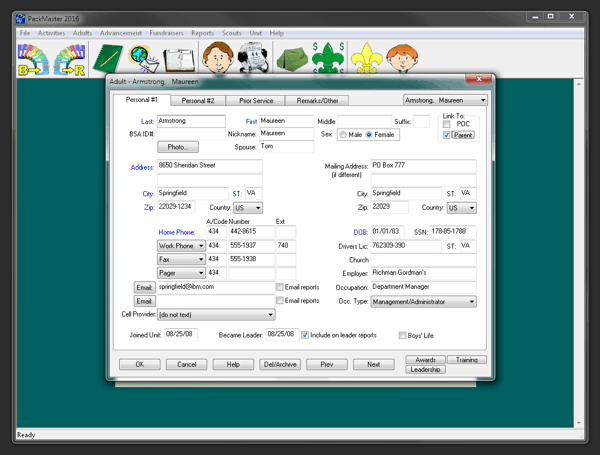
Task: Expand the Work Phone type dropdown
Action: tap(181, 246)
